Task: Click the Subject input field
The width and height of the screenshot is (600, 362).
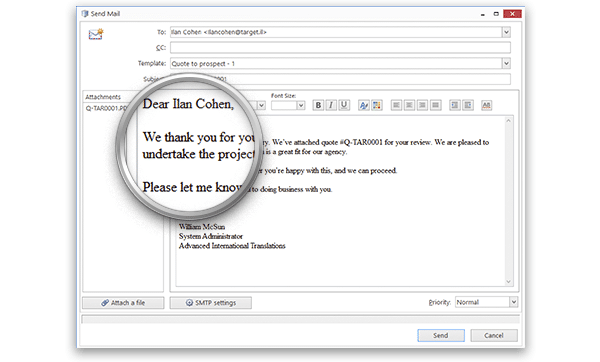Action: [x=340, y=79]
